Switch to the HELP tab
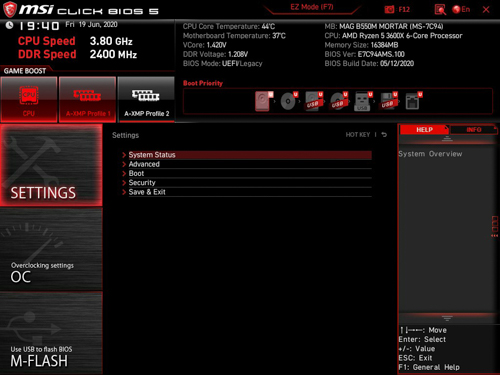Screen dimensions: 500x375 click(x=424, y=130)
